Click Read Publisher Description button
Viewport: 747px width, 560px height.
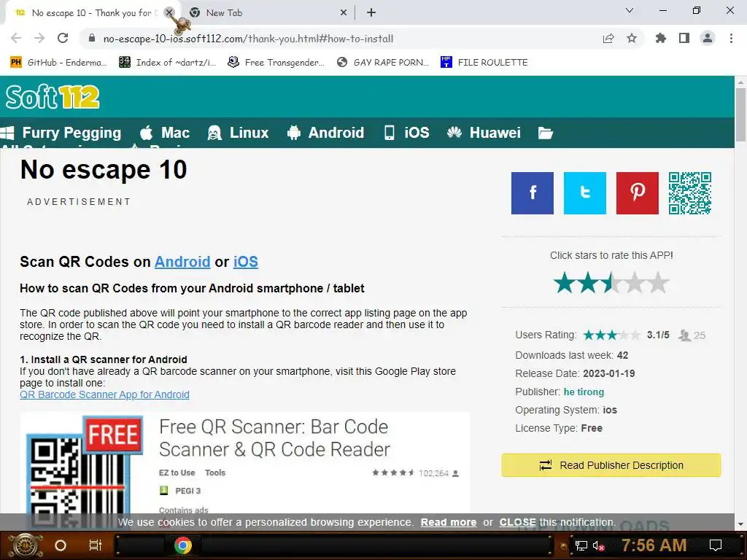(611, 465)
